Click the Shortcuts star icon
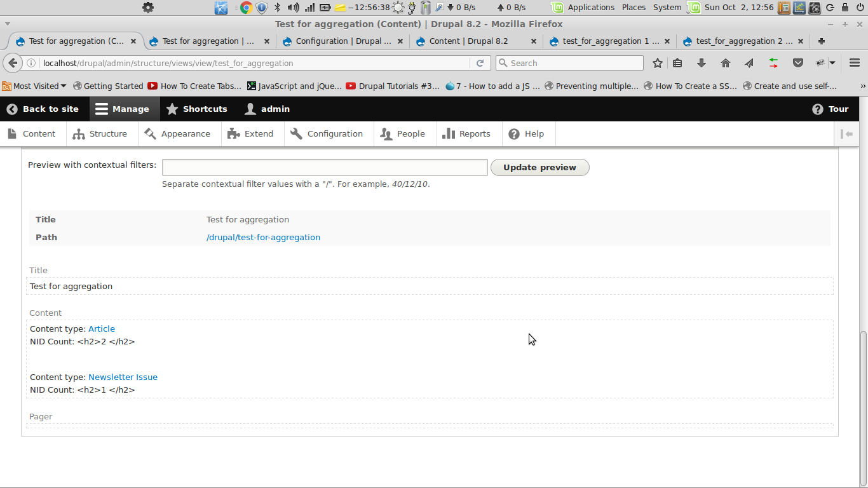 click(x=172, y=109)
